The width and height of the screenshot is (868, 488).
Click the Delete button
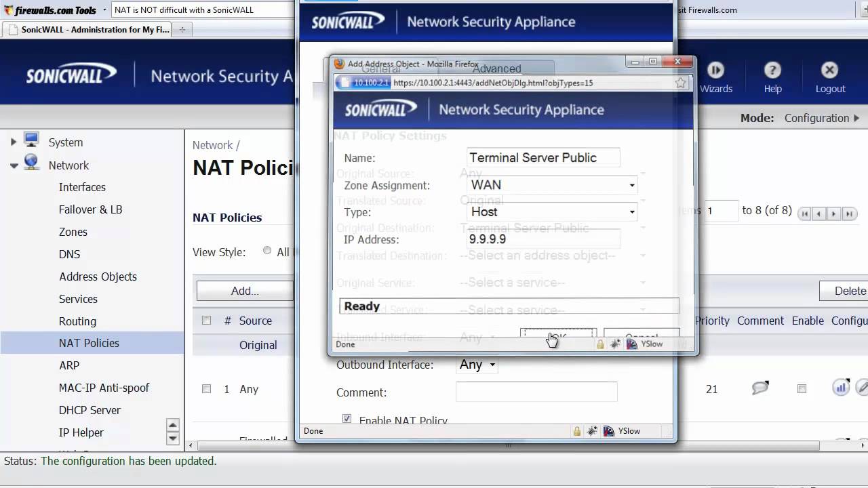[844, 291]
